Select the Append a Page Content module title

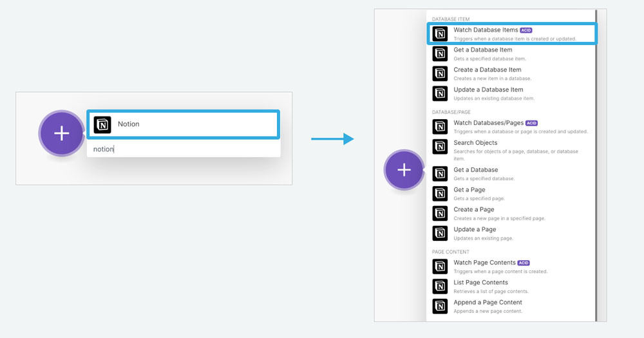click(488, 303)
